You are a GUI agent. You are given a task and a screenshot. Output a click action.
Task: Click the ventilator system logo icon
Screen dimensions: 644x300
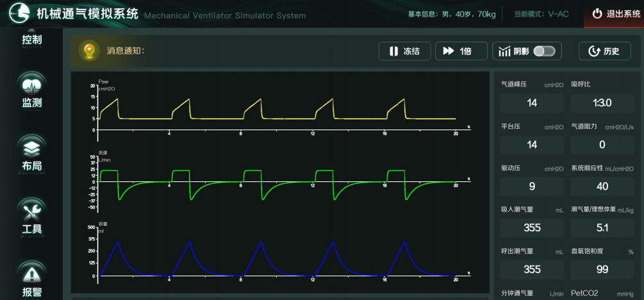coord(21,13)
